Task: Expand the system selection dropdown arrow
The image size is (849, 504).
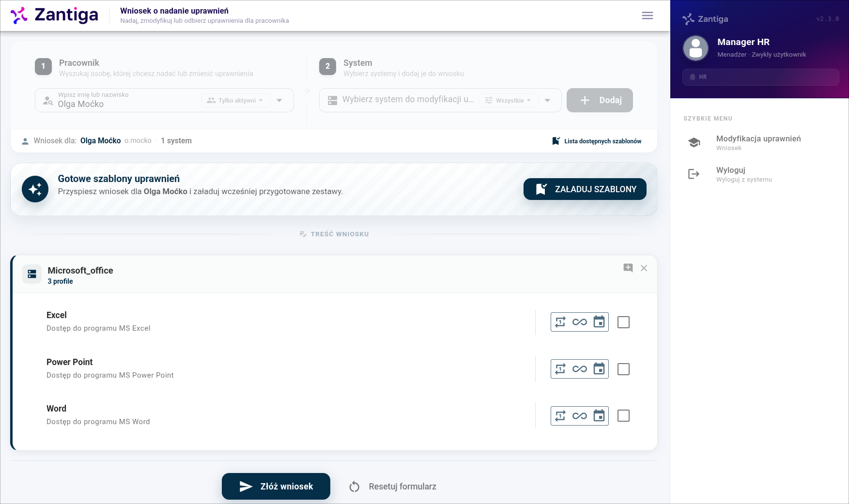Action: point(547,100)
